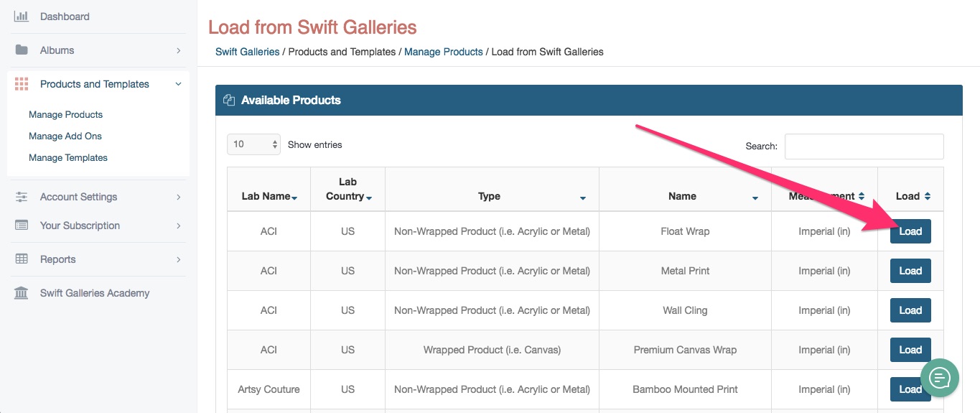Go to Manage Add Ons
Screen dimensions: 980x413
coord(65,136)
